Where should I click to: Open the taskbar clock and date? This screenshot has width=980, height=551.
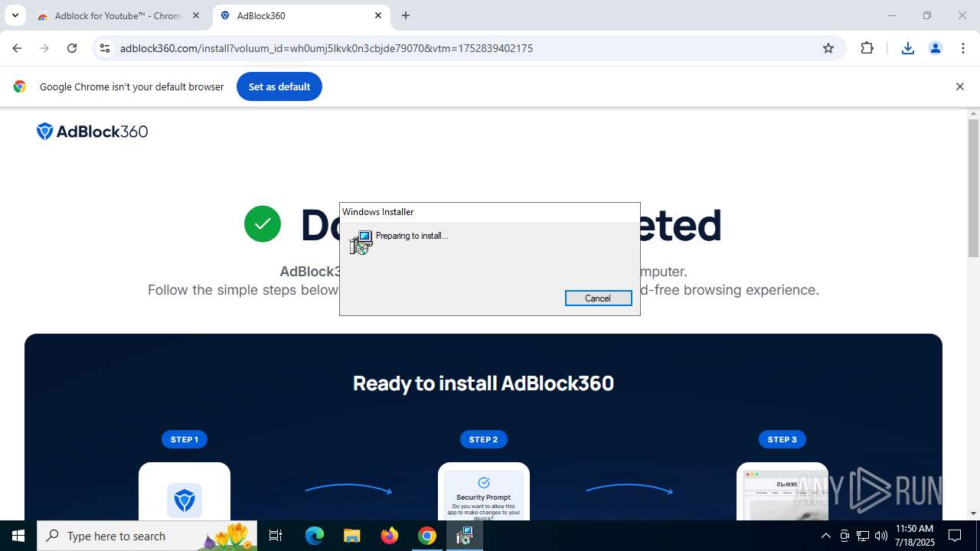915,536
